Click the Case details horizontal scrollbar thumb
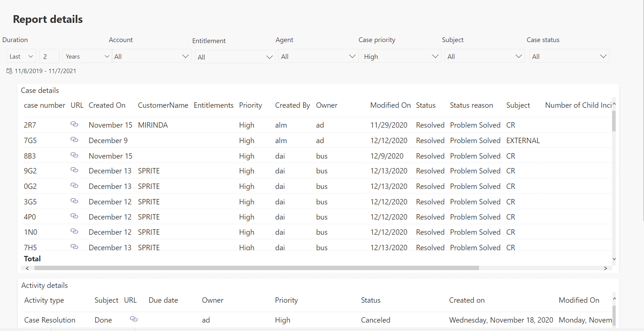644x331 pixels. (256, 268)
